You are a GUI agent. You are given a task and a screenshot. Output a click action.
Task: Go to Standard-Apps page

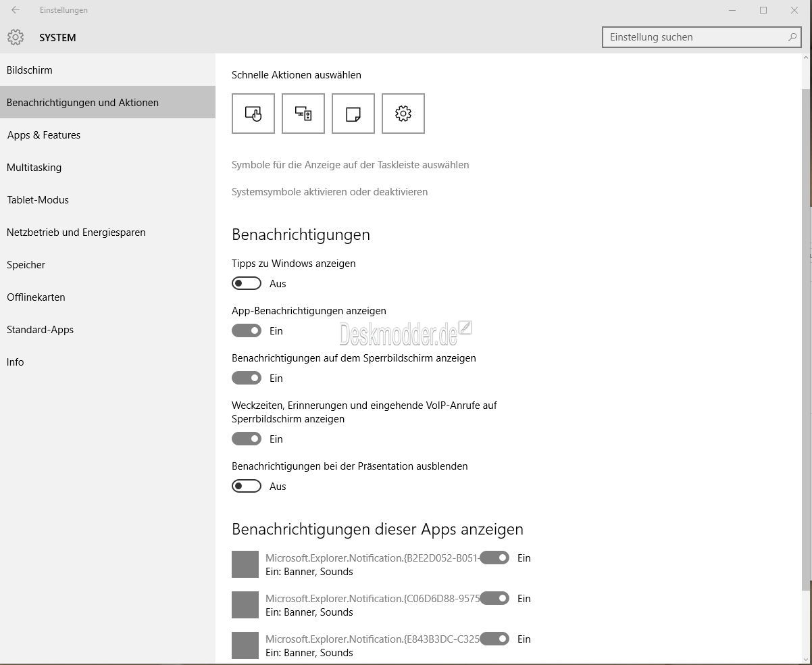(107, 329)
